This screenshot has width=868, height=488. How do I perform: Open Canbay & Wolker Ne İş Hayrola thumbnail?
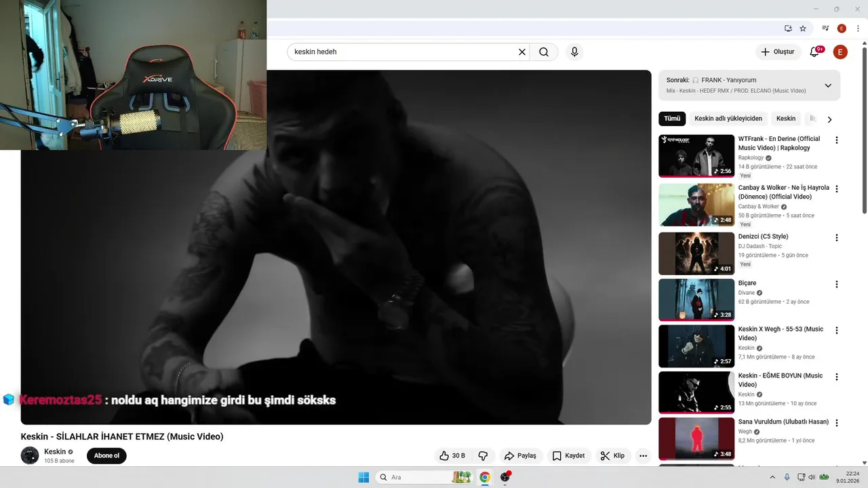click(x=696, y=205)
